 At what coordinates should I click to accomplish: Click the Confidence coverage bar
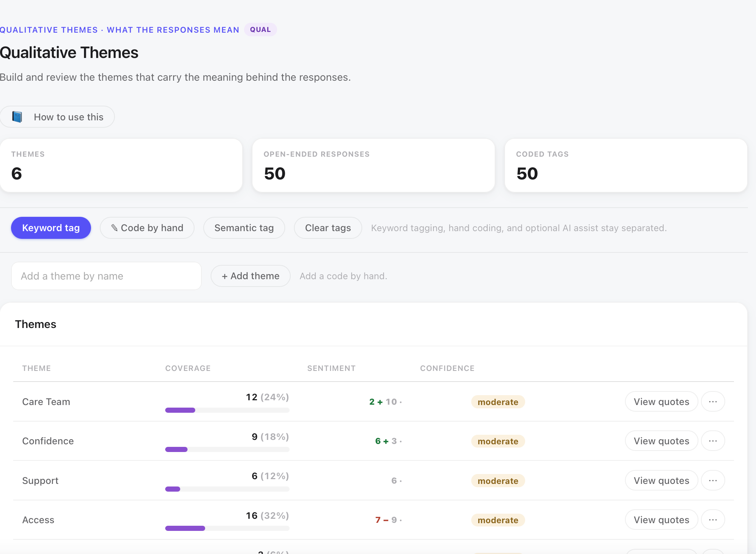click(227, 449)
